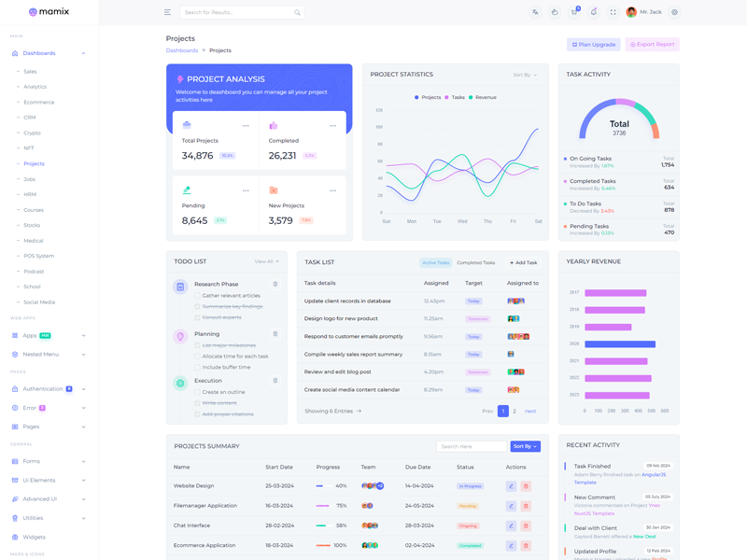Open the Sort By dropdown in Projects Summary

525,446
